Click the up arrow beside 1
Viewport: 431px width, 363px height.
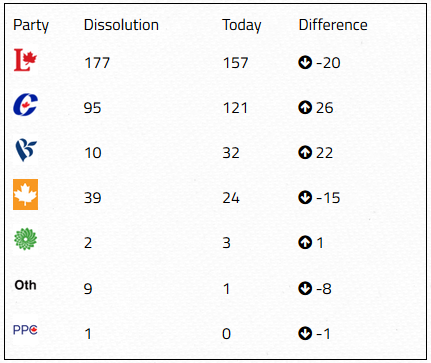[x=305, y=242]
